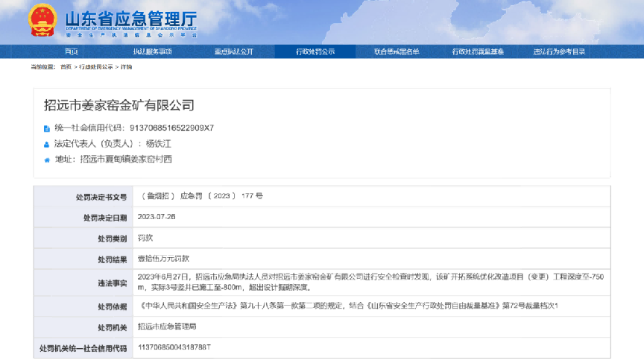Open the 联合惩戒黑名单 menu item

coord(397,51)
